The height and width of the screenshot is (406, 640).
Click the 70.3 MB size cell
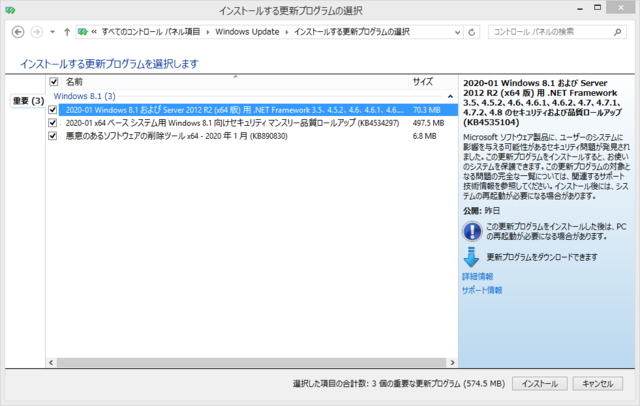tap(426, 110)
